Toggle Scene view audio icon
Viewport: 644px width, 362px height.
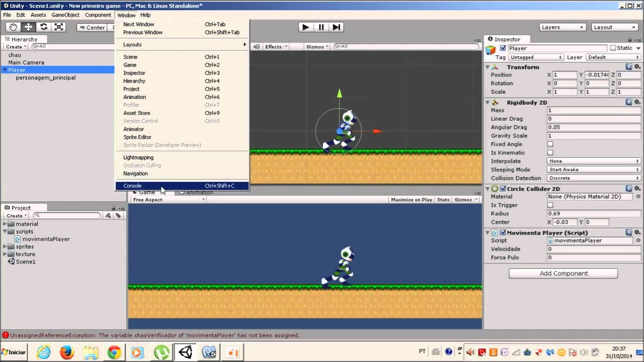pos(256,46)
